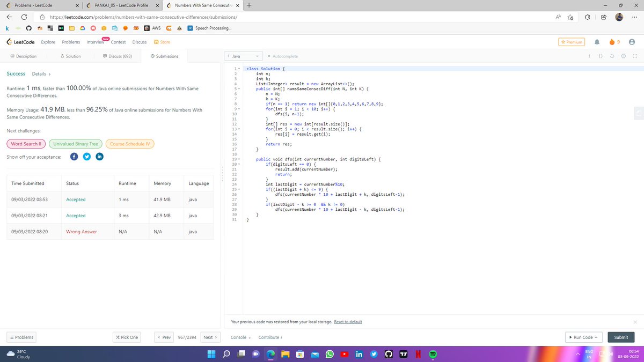Open Univalued Binary Tree challenge
The height and width of the screenshot is (362, 644).
pos(76,144)
